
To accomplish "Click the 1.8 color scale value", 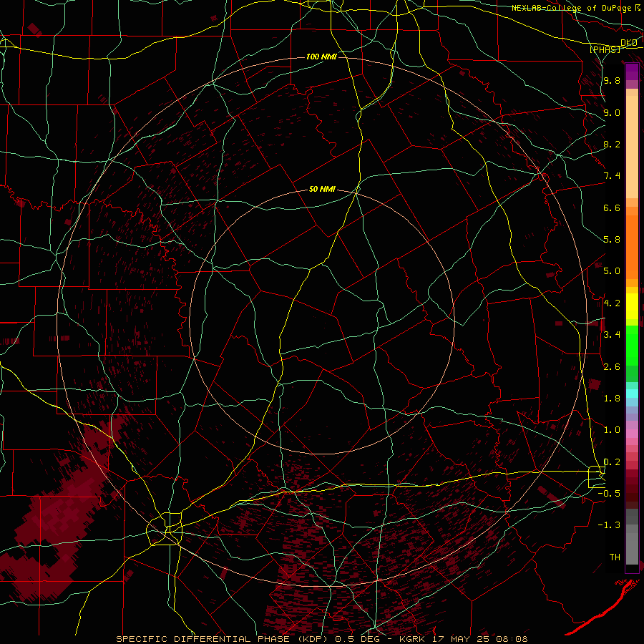I will tap(612, 399).
